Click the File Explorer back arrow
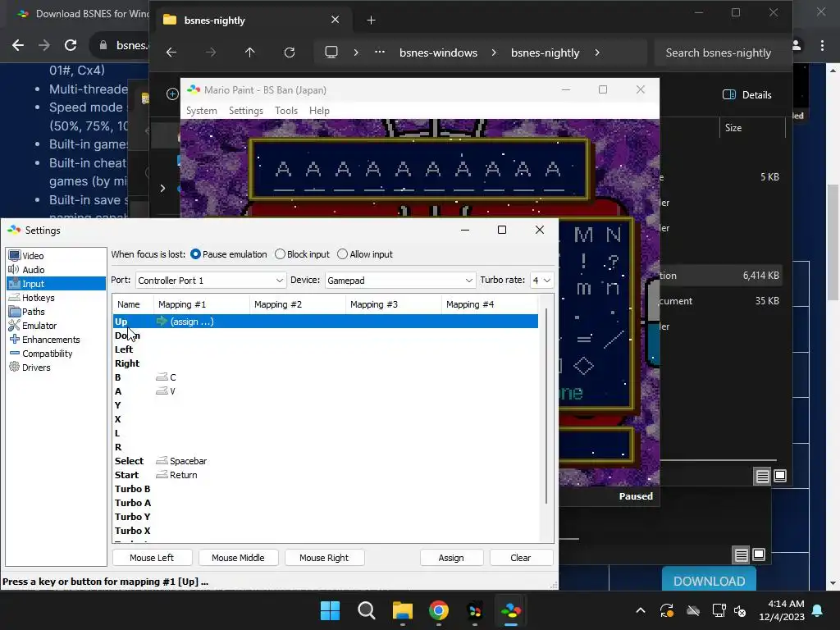 [171, 52]
